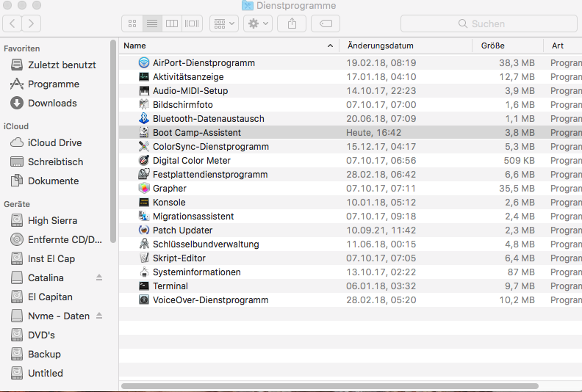Switch to icon view mode
The height and width of the screenshot is (392, 582).
coord(132,23)
